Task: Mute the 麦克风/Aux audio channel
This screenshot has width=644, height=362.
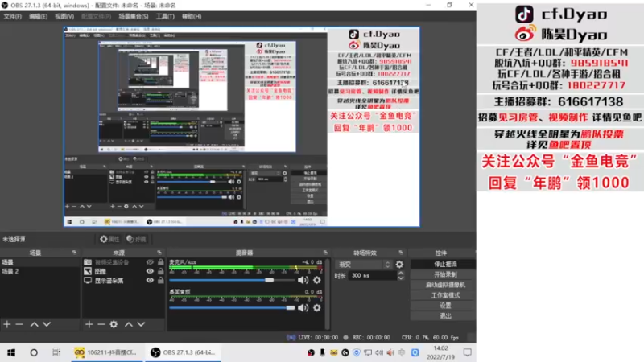Action: [303, 280]
